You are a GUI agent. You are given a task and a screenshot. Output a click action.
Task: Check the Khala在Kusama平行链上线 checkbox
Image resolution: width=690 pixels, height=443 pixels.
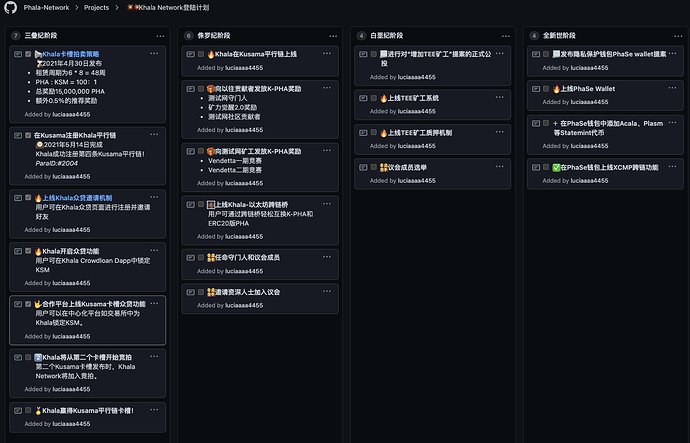click(201, 54)
